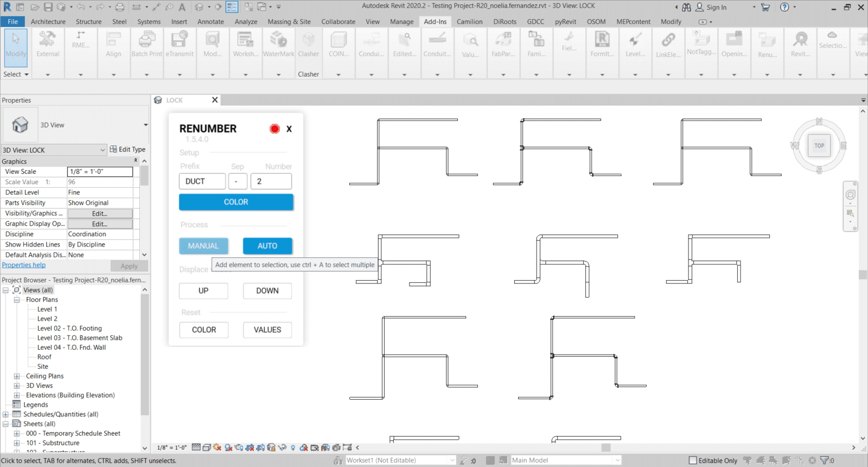Click the Number field showing 2
The height and width of the screenshot is (467, 868).
coord(271,181)
